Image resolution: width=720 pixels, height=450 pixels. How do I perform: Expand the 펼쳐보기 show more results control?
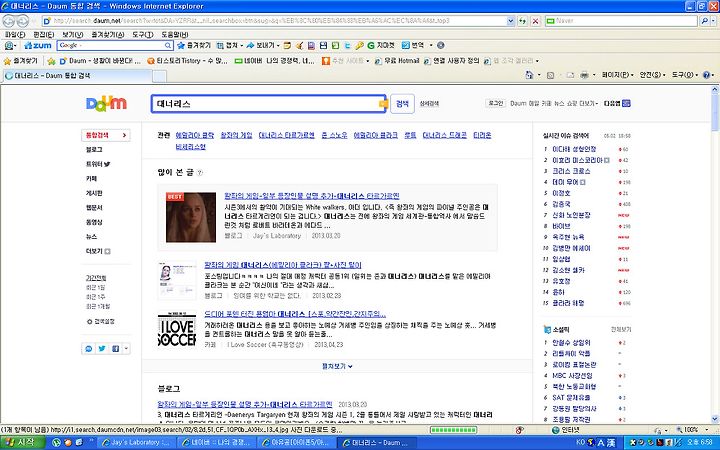pyautogui.click(x=337, y=366)
